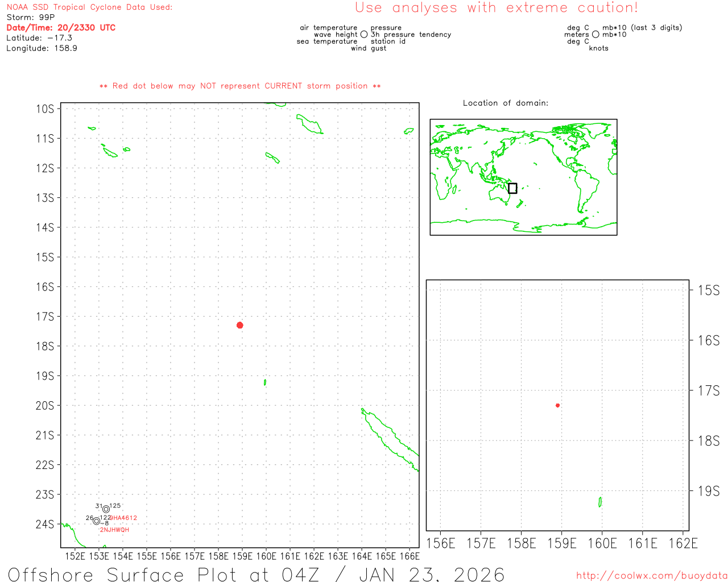Click 'mb*10 (last 3 digits)' legend text

point(642,28)
